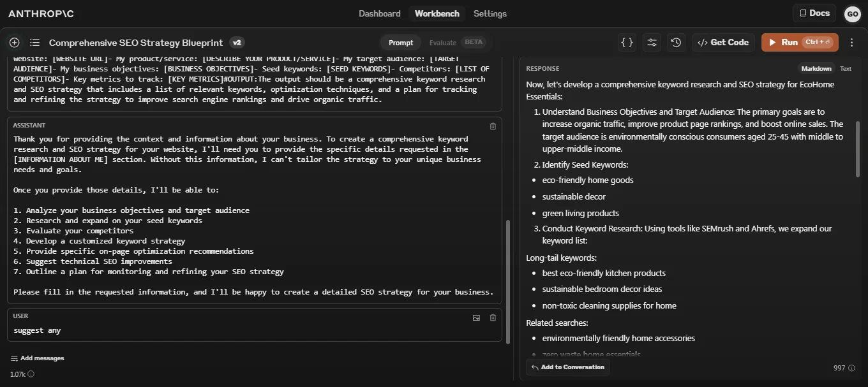Click the 997 response token count

tap(841, 369)
